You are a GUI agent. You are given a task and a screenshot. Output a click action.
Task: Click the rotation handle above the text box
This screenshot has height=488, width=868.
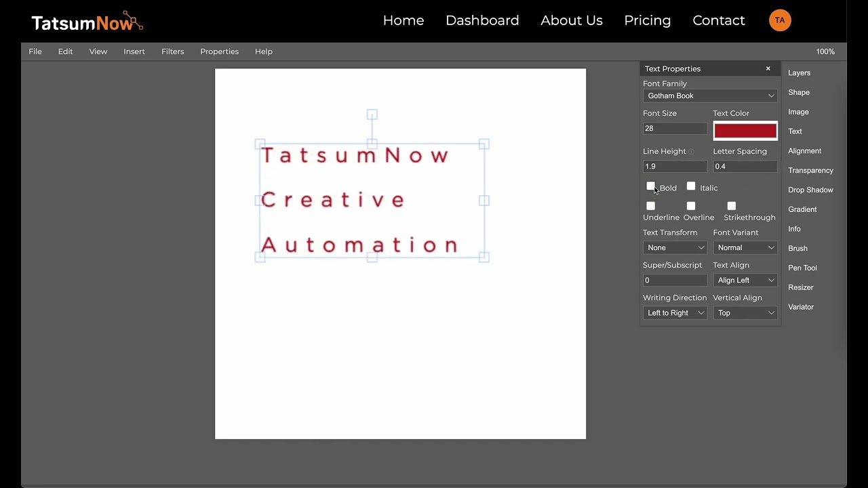pos(372,115)
